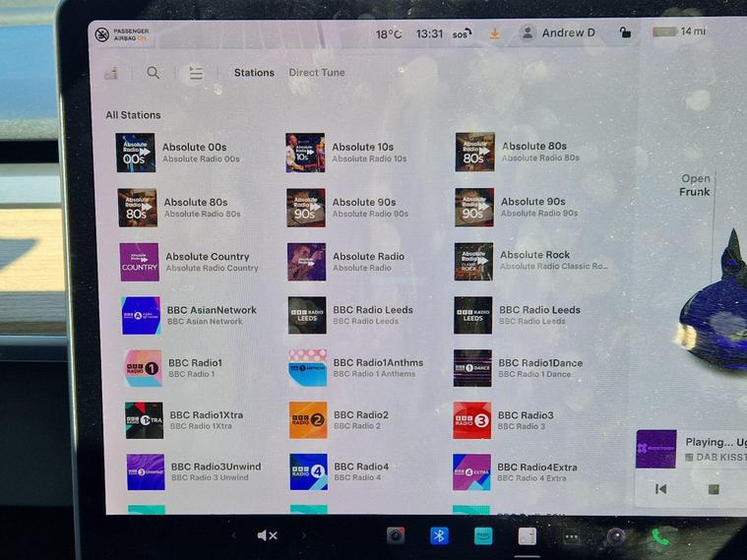This screenshot has width=747, height=560.
Task: Open the Andrew D driver profile
Action: tap(559, 32)
